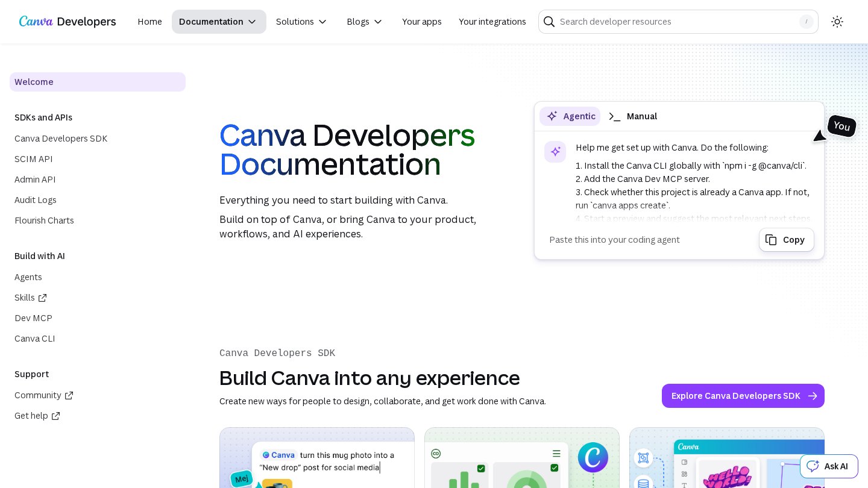868x488 pixels.
Task: Open the green charts card thumbnail
Action: 522,458
